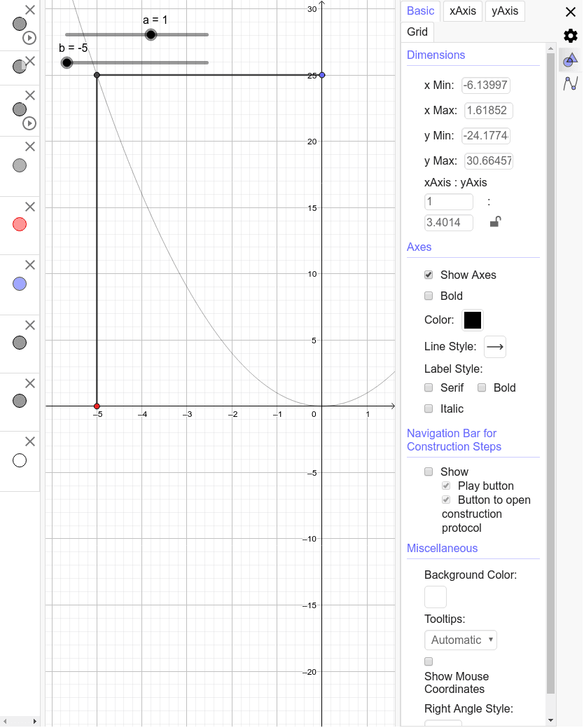The width and height of the screenshot is (584, 728).
Task: Select the function curve icon
Action: pos(571,83)
